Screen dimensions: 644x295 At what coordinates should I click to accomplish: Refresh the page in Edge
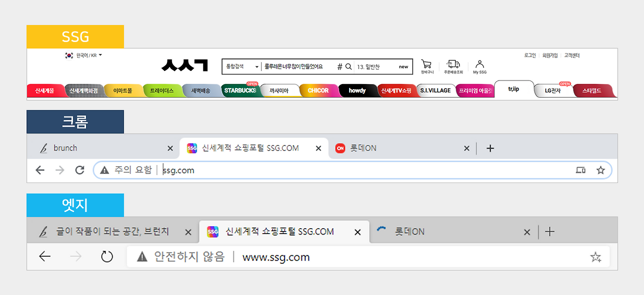click(107, 257)
